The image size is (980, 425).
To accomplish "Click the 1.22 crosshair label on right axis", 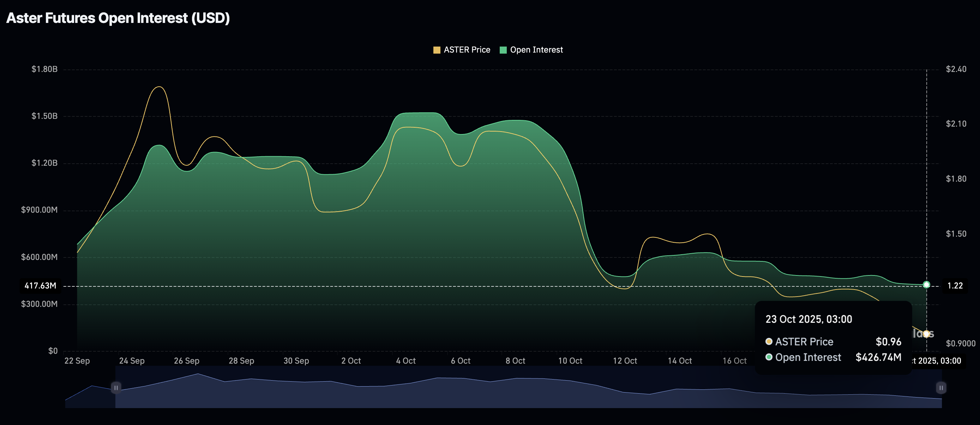I will 955,285.
